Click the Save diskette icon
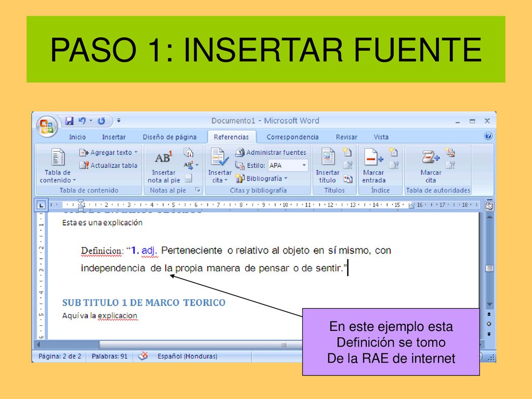Image resolution: width=532 pixels, height=399 pixels. coord(70,121)
